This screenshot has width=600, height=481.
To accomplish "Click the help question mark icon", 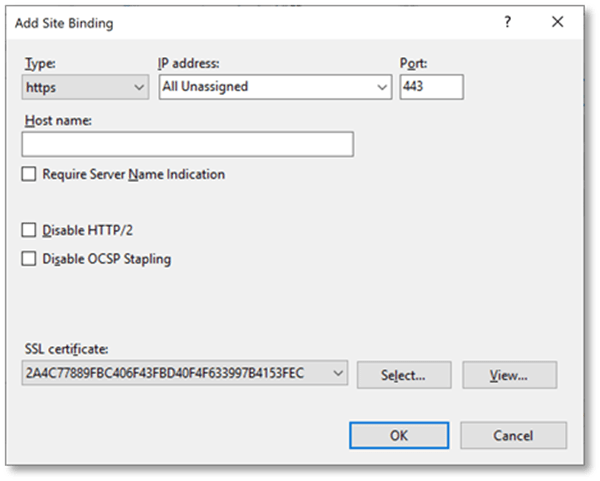I will click(508, 23).
